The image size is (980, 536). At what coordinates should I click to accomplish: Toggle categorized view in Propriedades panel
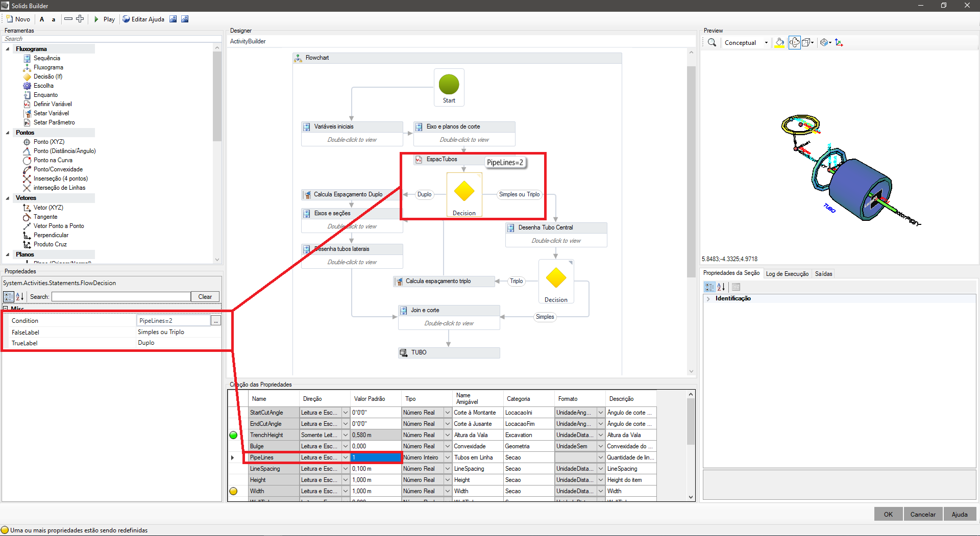(9, 296)
